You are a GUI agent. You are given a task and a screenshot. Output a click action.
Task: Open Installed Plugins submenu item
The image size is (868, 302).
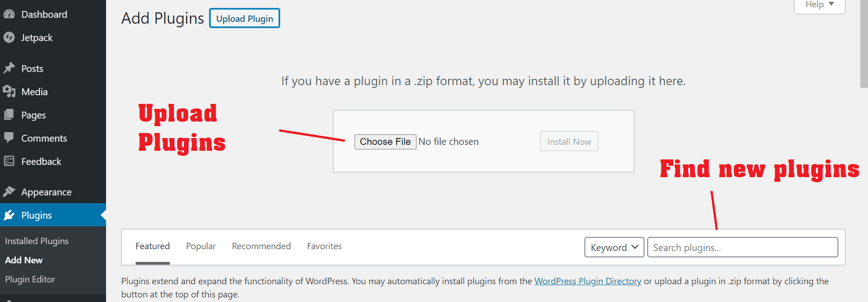coord(37,241)
